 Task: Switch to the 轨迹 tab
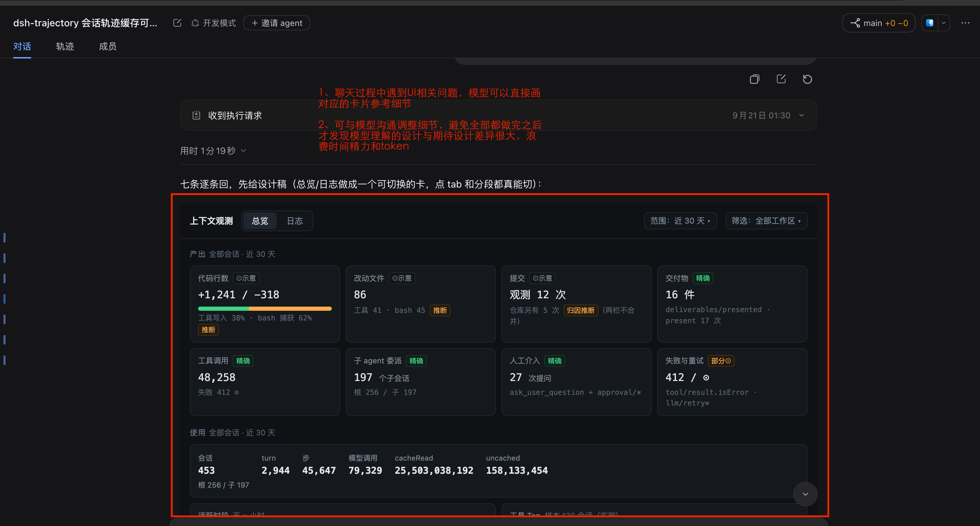click(65, 46)
